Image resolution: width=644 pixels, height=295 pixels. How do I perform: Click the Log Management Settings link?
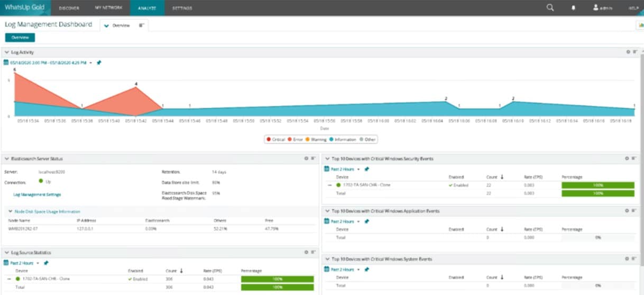coord(37,194)
